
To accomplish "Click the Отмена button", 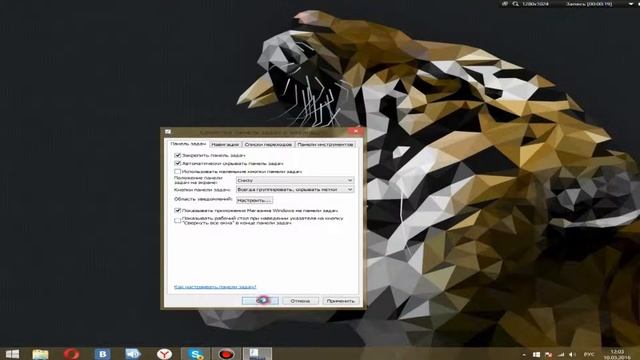I will [300, 301].
